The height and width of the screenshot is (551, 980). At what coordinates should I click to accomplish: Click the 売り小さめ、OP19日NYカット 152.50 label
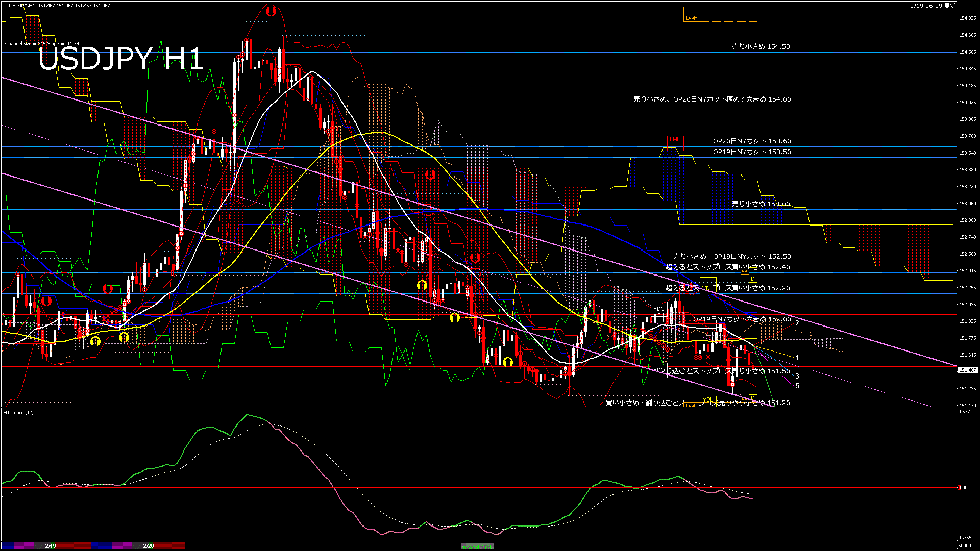[x=732, y=257]
